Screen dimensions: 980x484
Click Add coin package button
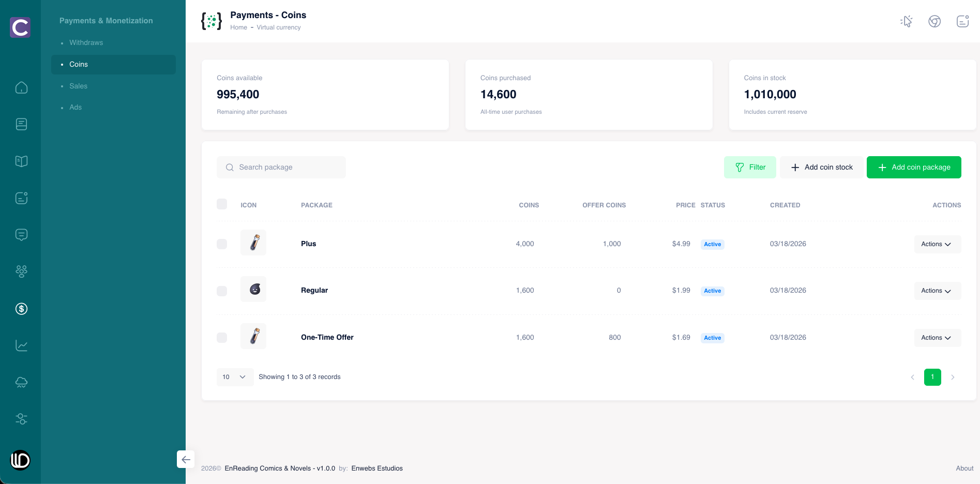(914, 167)
